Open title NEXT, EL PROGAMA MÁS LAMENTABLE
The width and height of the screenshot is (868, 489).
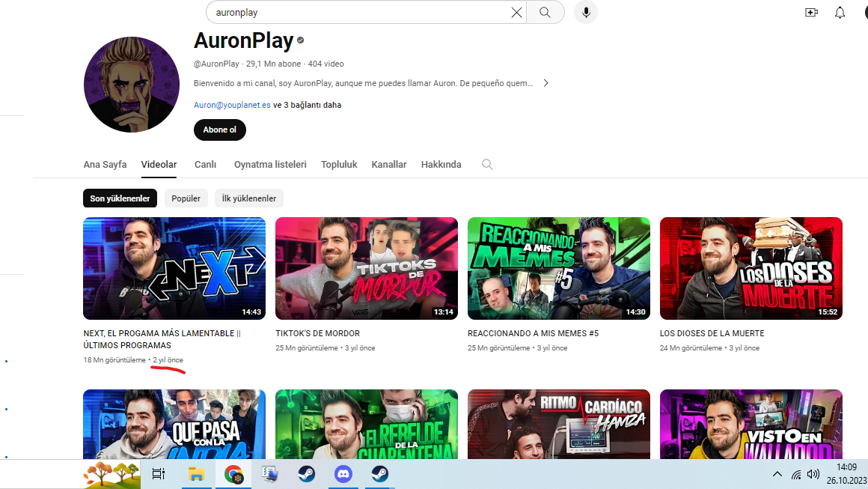[162, 339]
